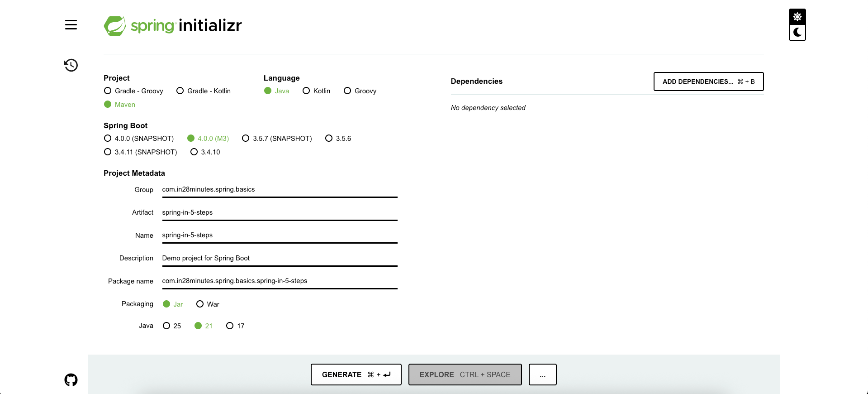Click the Package name input field

(x=280, y=281)
